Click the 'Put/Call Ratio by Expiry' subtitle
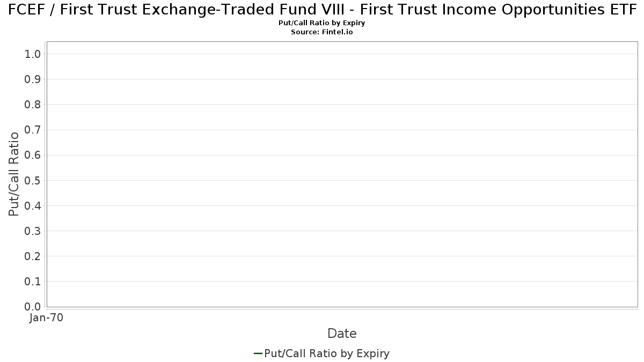Image resolution: width=644 pixels, height=362 pixels. (x=322, y=23)
